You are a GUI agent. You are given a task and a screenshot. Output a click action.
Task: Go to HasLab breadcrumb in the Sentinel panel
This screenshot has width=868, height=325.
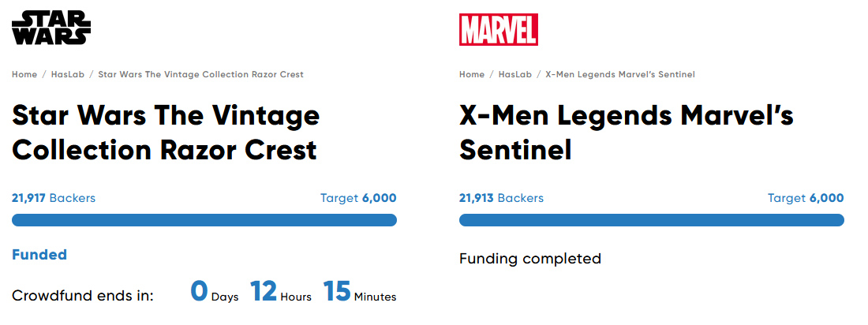[514, 74]
